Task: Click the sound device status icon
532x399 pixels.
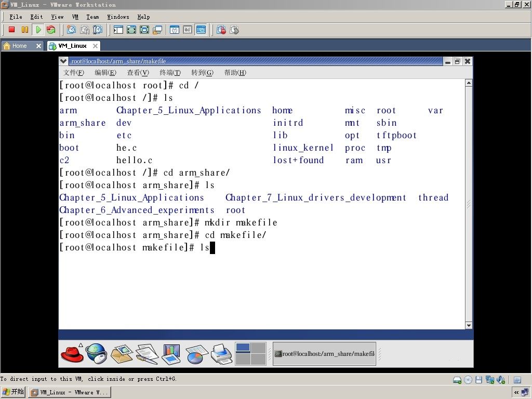Action: pos(501,380)
